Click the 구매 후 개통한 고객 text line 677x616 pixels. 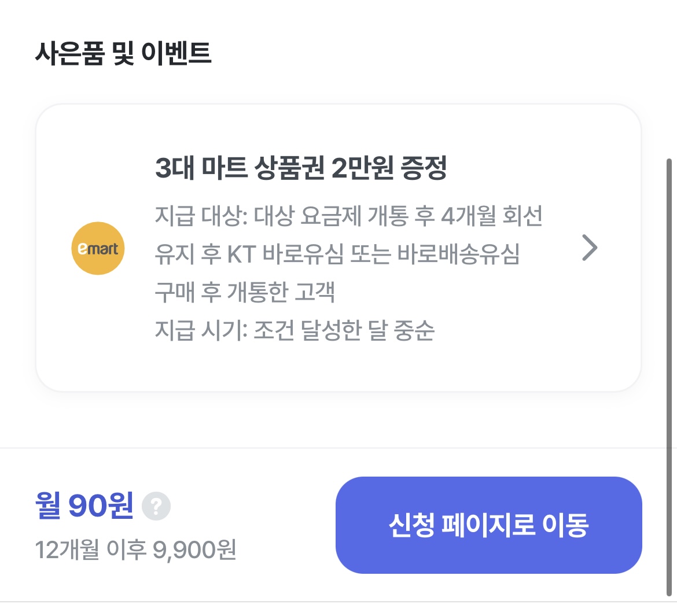[245, 292]
